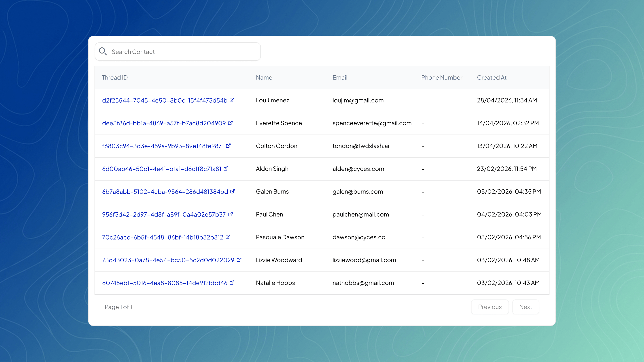Click email spenceeverette@gmail.com
The height and width of the screenshot is (362, 644).
[372, 123]
